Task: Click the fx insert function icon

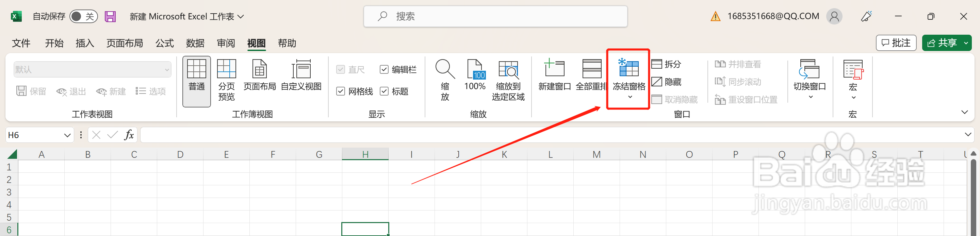Action: point(129,135)
